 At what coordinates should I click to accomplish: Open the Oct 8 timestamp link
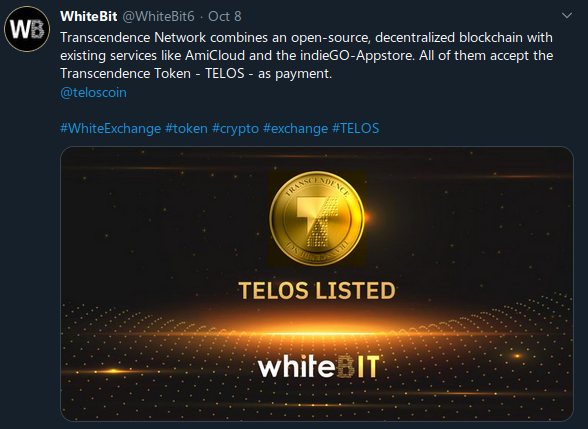(x=225, y=16)
